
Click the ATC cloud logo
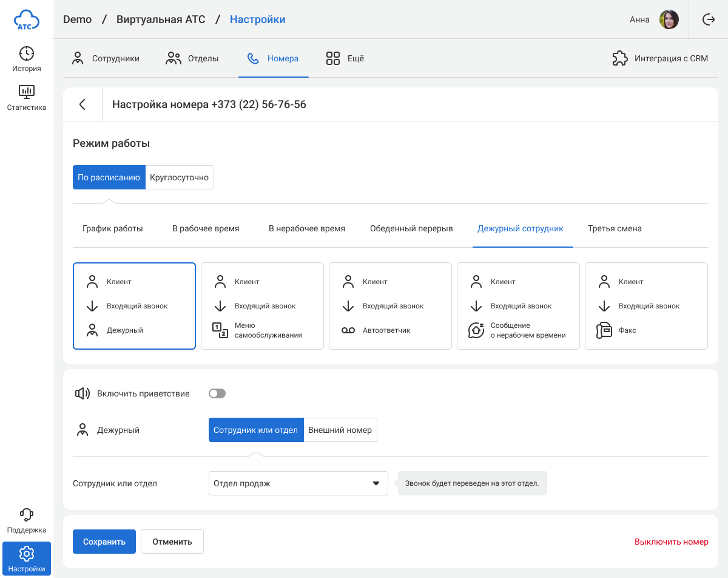pyautogui.click(x=27, y=20)
